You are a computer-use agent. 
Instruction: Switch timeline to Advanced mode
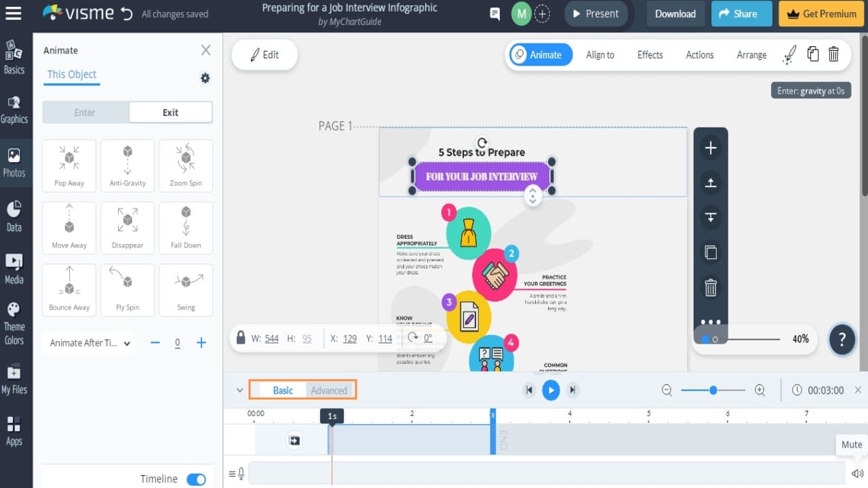[x=329, y=390]
